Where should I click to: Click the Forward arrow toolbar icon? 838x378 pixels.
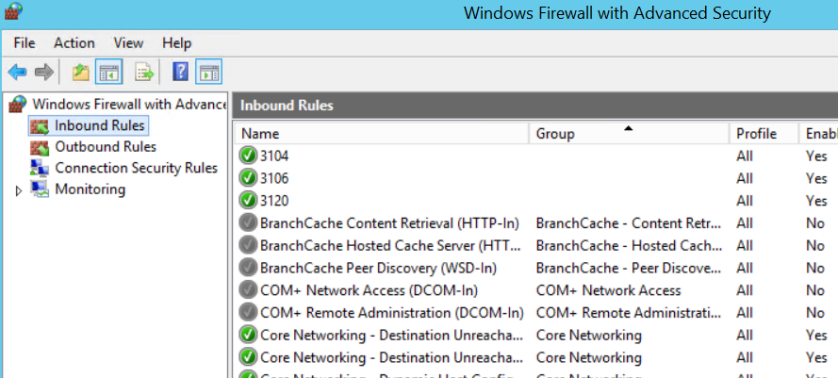[44, 72]
